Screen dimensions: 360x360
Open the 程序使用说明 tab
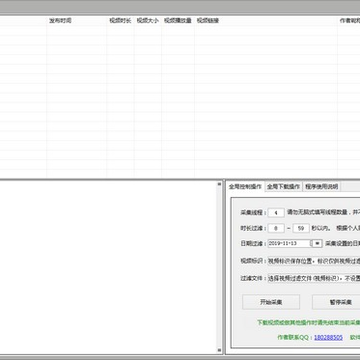click(x=322, y=187)
